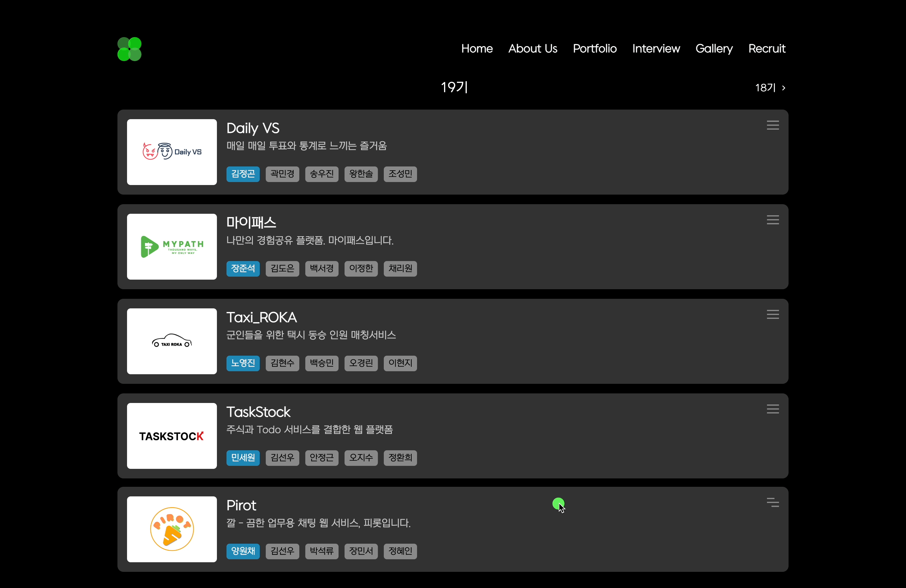Open hamburger menu on Pirot card

[x=773, y=502]
